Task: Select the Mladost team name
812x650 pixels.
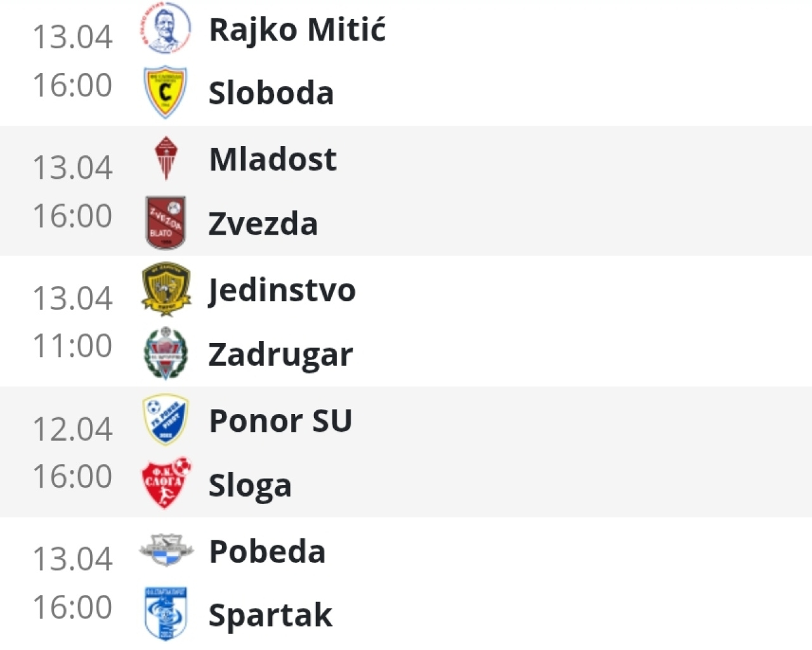Action: tap(273, 159)
